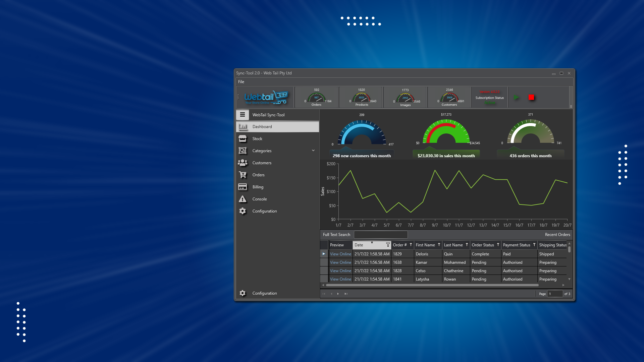Viewport: 644px width, 362px height.
Task: Open the Console warning triangle icon
Action: click(243, 199)
